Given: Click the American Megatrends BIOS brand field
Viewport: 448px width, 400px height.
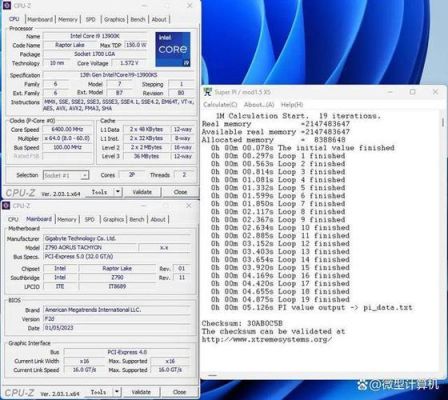Looking at the screenshot, I should 118,310.
